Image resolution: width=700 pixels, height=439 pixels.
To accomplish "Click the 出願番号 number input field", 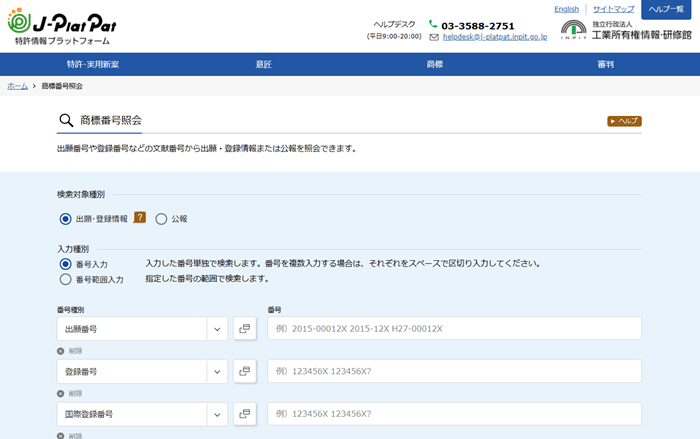I will [x=454, y=329].
